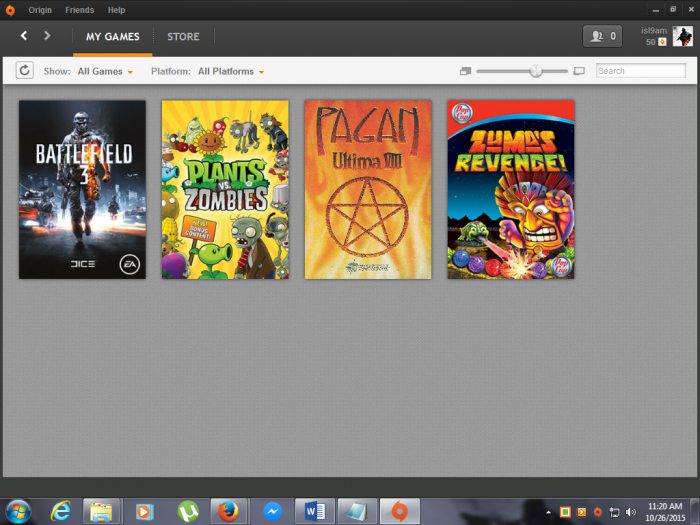Open Messenger from the taskbar
Image resolution: width=700 pixels, height=525 pixels.
pyautogui.click(x=272, y=512)
